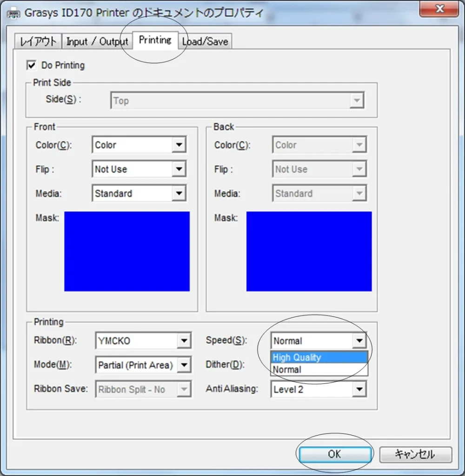Close the Grasys ID170 Printer properties dialog
The width and height of the screenshot is (465, 476).
pyautogui.click(x=439, y=9)
